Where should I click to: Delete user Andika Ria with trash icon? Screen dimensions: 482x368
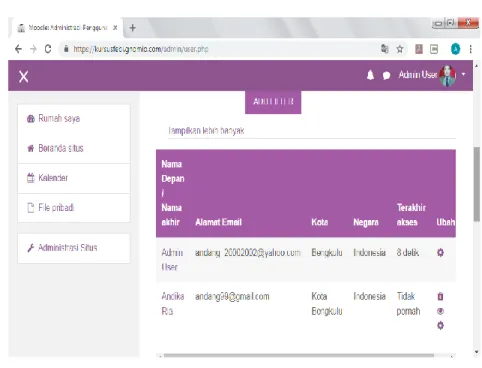pos(440,296)
